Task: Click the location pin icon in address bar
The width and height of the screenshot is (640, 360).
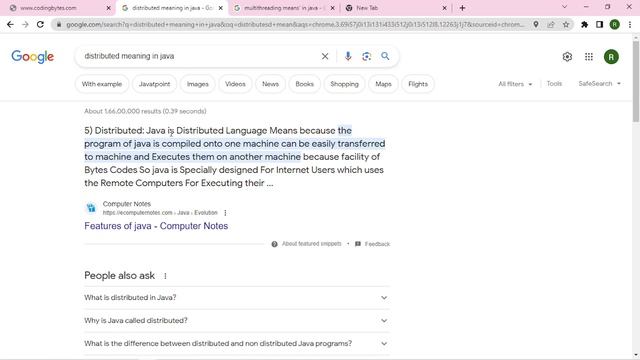Action: 536,24
